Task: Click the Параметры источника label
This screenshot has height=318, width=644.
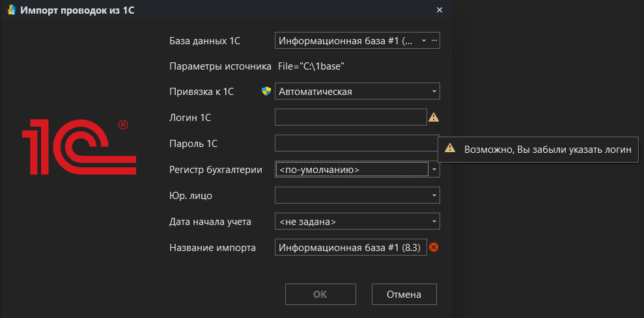Action: pyautogui.click(x=221, y=66)
